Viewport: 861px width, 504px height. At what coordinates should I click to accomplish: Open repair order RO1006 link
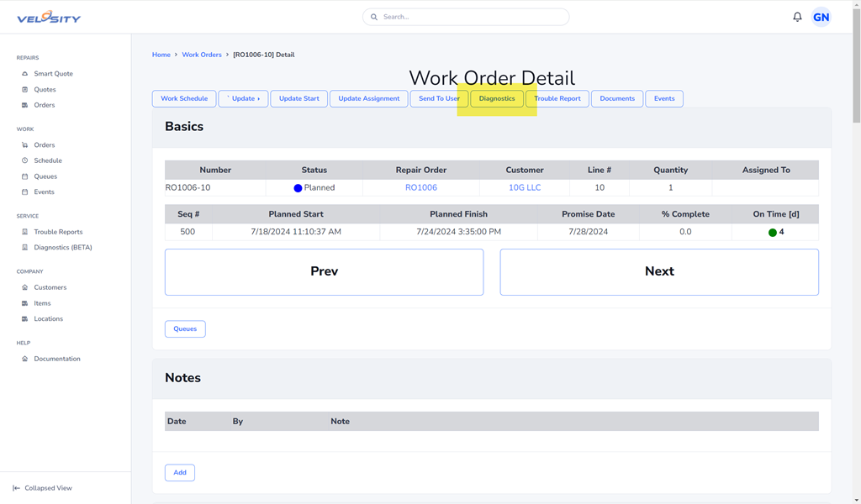click(420, 188)
